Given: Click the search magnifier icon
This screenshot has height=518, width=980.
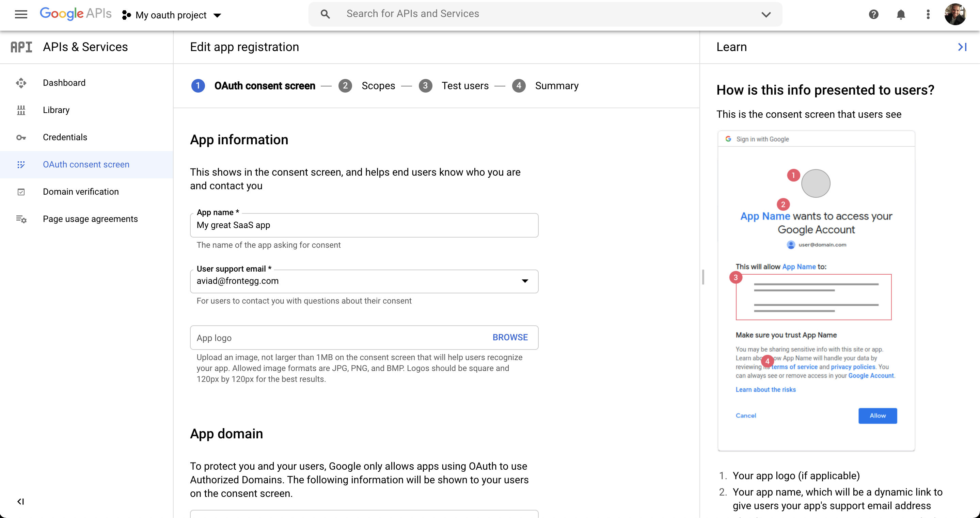Looking at the screenshot, I should click(x=325, y=14).
